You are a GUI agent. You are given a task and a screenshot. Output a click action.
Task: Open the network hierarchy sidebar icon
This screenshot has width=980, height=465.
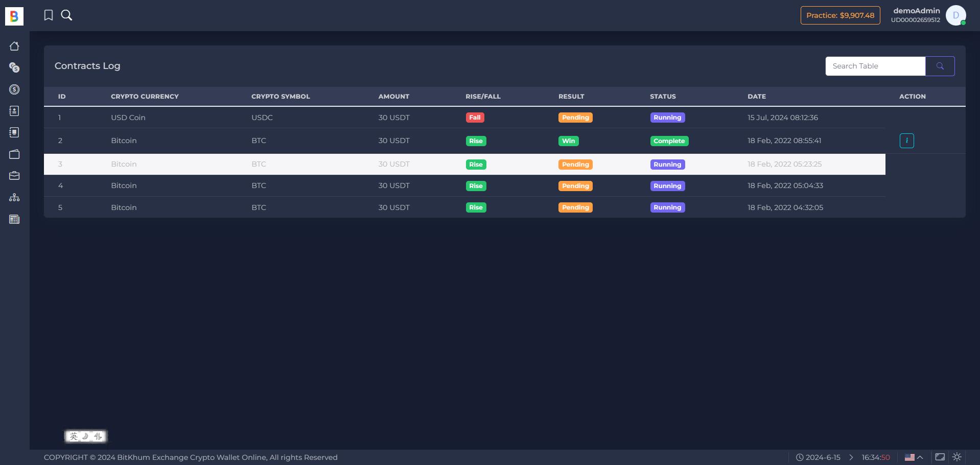click(14, 197)
